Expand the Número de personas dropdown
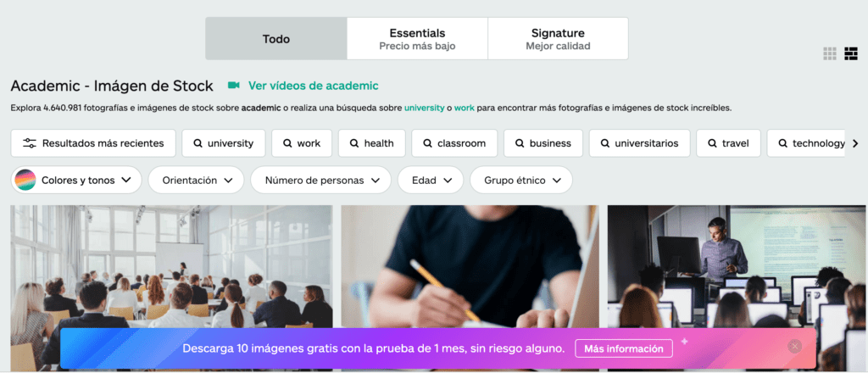 320,180
